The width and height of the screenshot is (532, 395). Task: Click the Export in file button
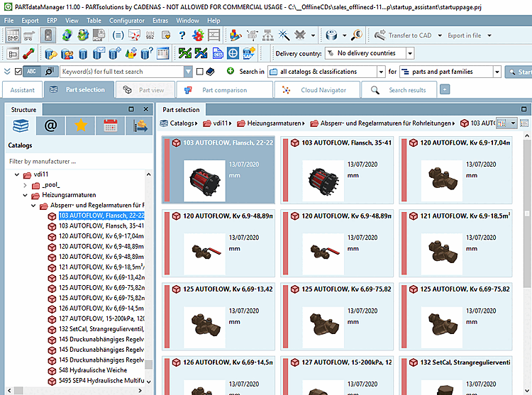464,35
